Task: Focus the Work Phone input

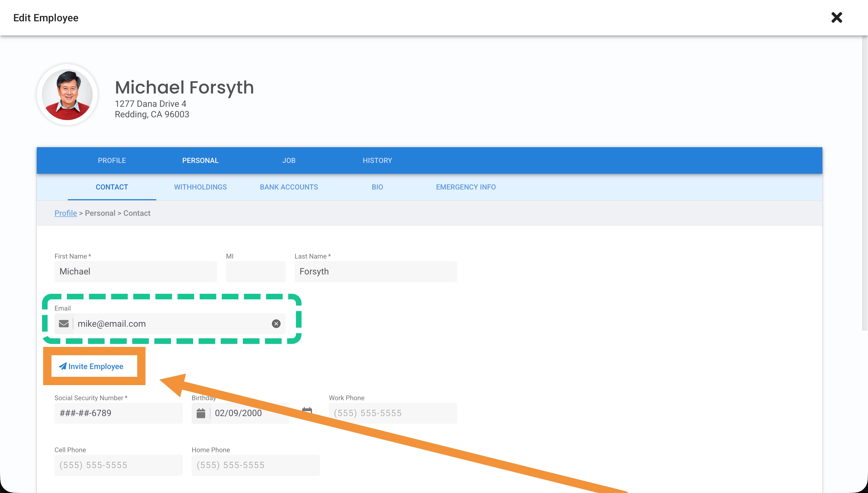Action: [393, 413]
